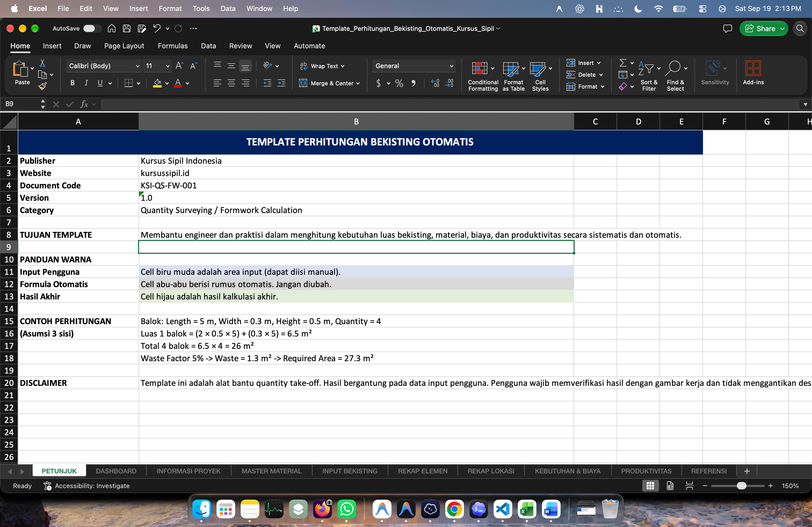Open the Formulas ribbon tab
This screenshot has width=812, height=527.
click(173, 46)
